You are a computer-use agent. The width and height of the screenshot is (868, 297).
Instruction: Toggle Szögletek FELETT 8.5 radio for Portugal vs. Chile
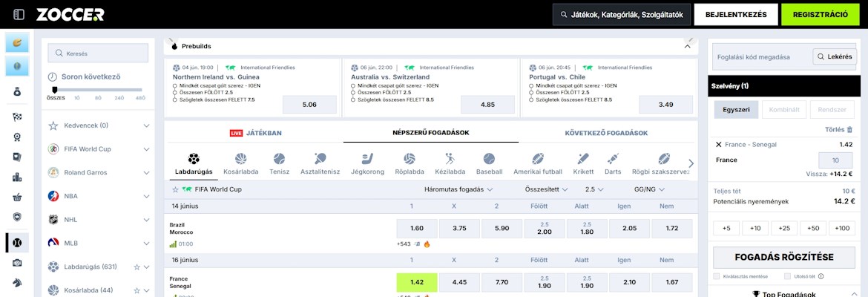point(532,99)
